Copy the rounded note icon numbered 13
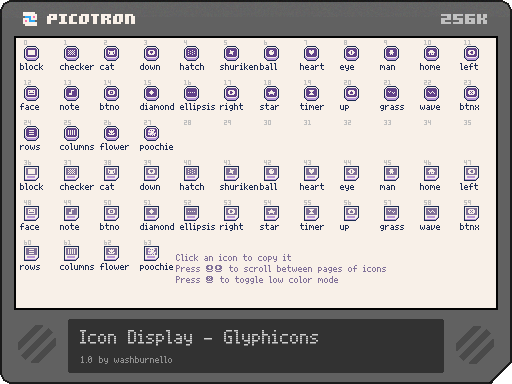The height and width of the screenshot is (384, 512). [71, 93]
